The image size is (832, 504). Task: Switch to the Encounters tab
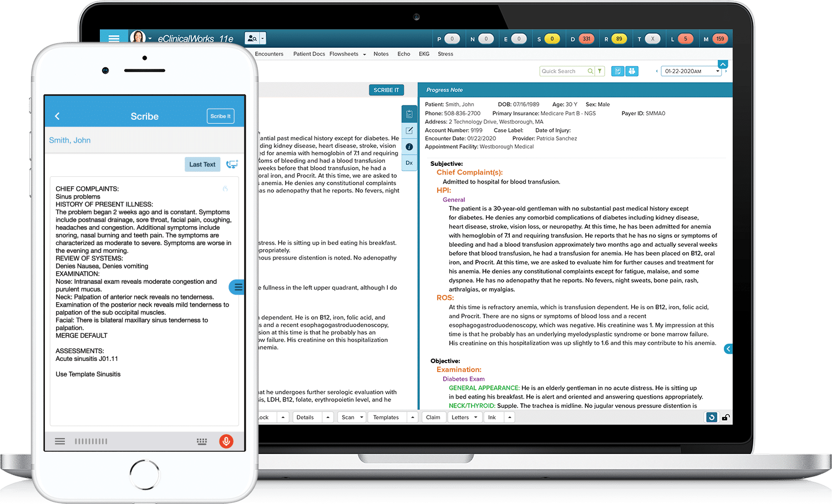click(x=269, y=54)
